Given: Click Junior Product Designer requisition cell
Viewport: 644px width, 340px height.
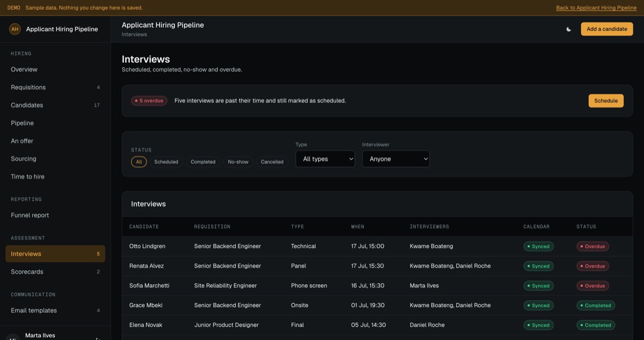Looking at the screenshot, I should pos(227,325).
